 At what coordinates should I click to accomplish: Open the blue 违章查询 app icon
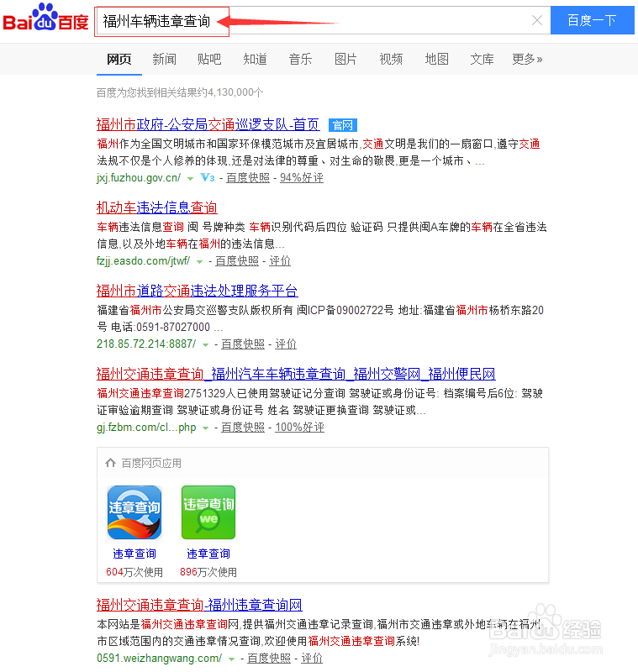pyautogui.click(x=134, y=512)
